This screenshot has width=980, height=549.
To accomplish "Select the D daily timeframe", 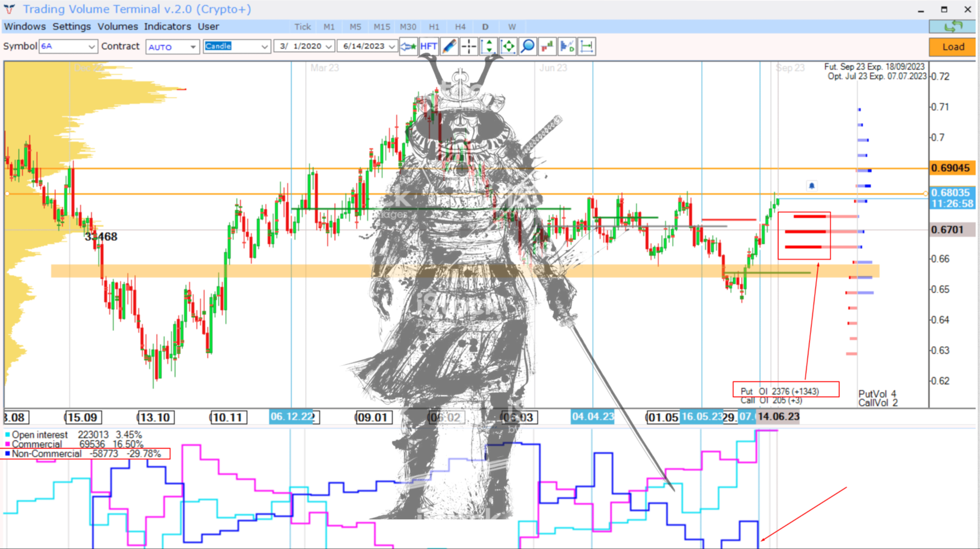I will [485, 27].
